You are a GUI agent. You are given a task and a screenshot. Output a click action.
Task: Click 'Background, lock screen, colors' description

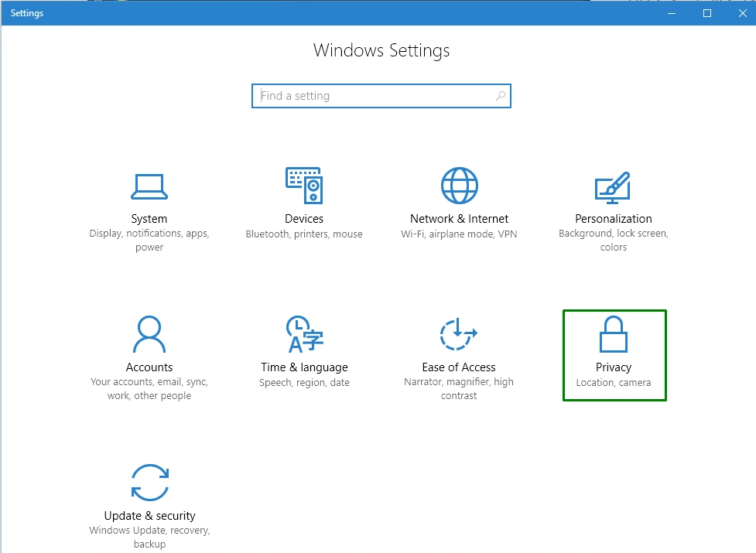pyautogui.click(x=614, y=240)
